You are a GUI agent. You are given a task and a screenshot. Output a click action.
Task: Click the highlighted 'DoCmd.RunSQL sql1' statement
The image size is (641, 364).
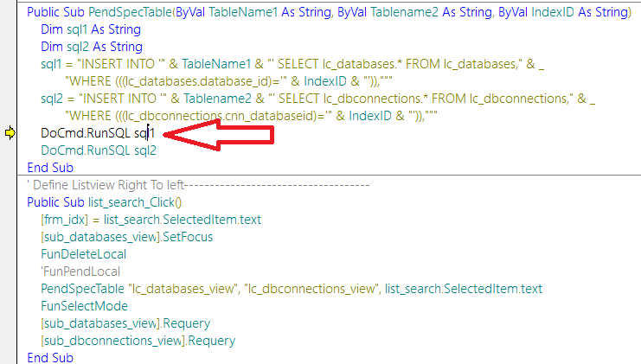click(x=97, y=133)
